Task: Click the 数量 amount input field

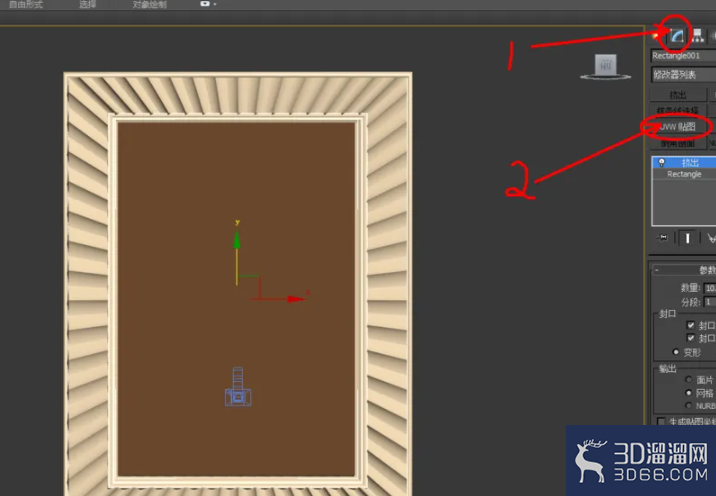Action: [710, 288]
